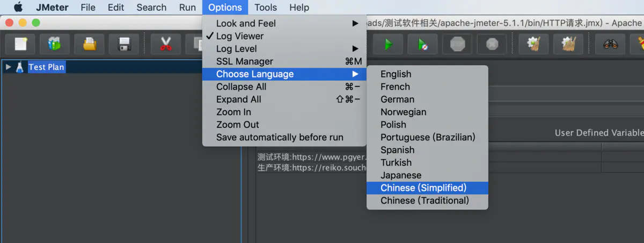Select Portuguese (Brazilian) language
The height and width of the screenshot is (243, 644).
428,137
